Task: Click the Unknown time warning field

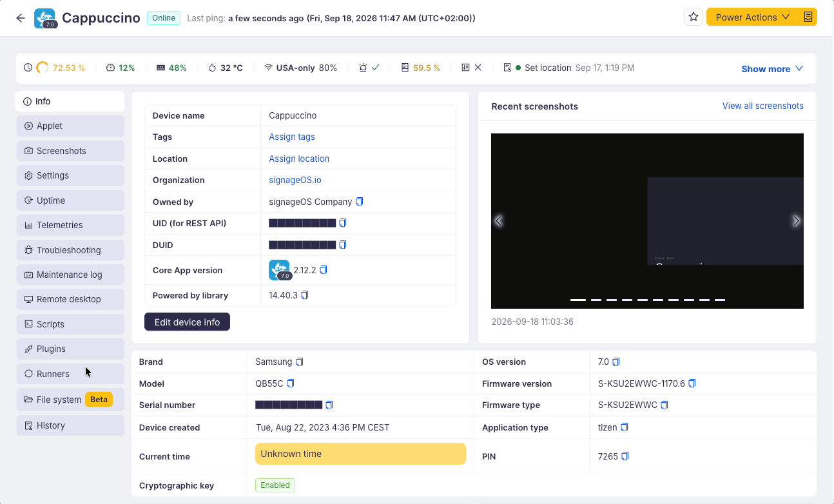Action: [360, 454]
